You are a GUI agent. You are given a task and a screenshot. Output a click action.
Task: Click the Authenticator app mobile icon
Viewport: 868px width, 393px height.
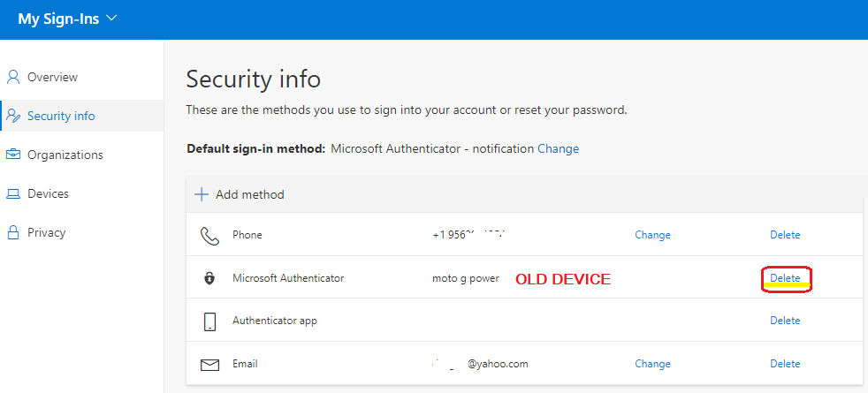209,321
